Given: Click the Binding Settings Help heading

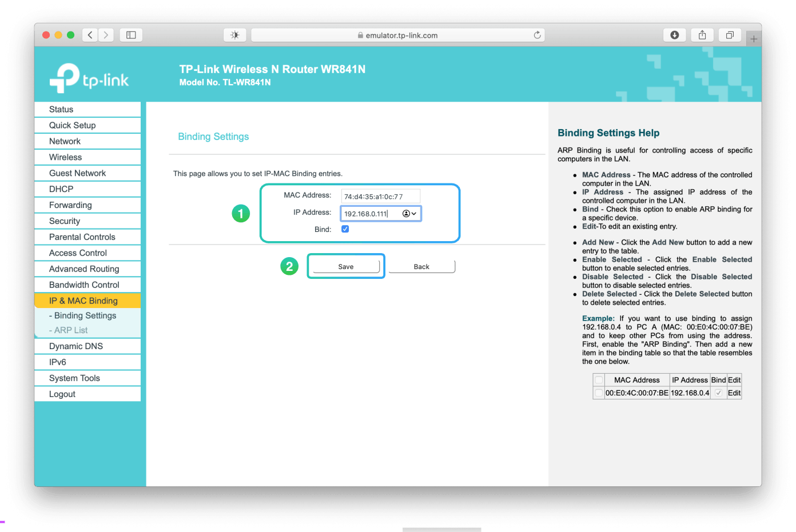Looking at the screenshot, I should point(608,133).
